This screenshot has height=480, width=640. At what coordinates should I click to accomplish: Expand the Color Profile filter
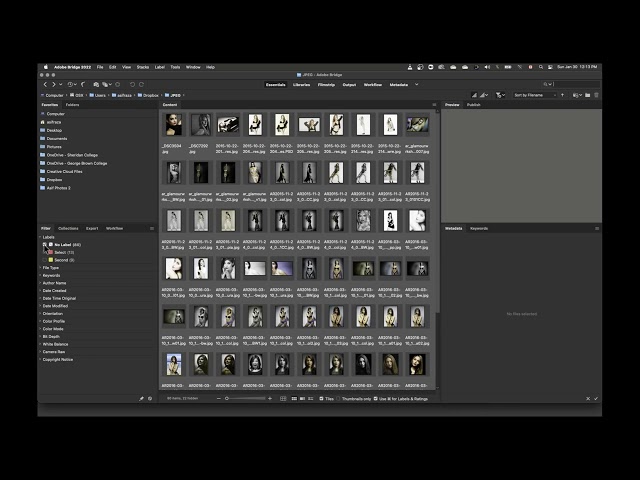click(40, 321)
